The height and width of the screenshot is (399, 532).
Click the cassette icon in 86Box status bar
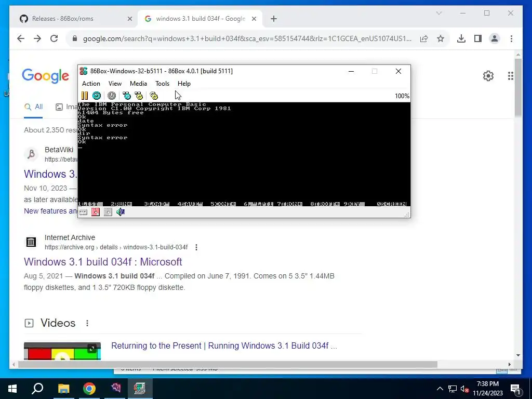point(83,212)
